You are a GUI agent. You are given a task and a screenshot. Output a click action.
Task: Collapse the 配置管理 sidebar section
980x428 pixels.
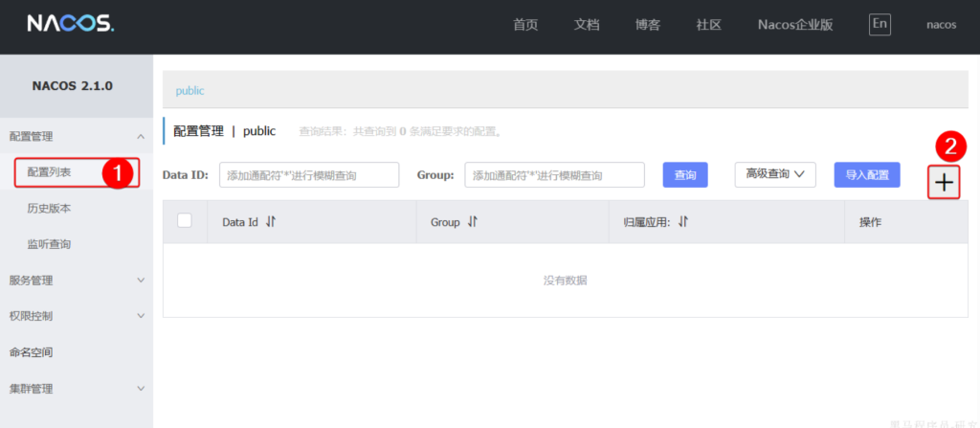pos(141,137)
